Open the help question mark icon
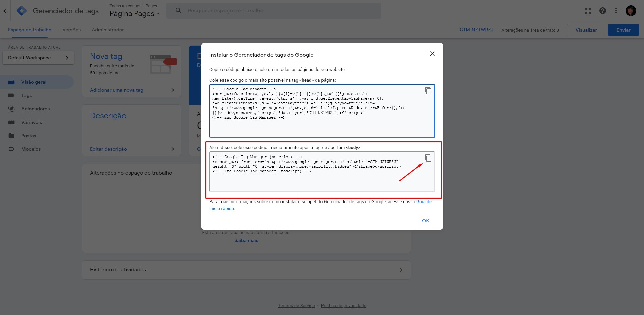 tap(603, 11)
